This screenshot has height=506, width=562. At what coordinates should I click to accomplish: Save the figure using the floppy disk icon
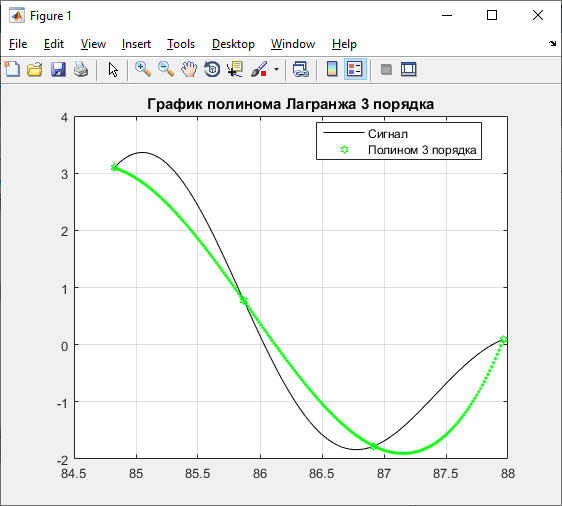tap(58, 69)
